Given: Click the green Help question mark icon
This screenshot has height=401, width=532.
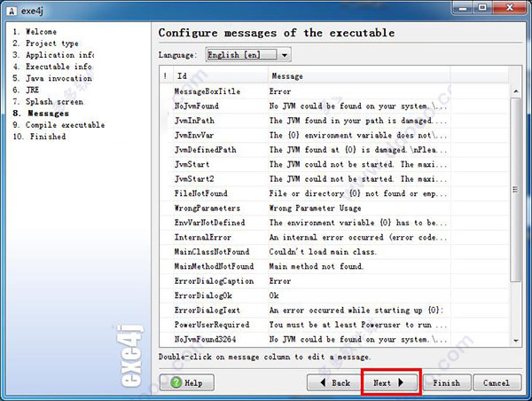Looking at the screenshot, I should point(176,382).
